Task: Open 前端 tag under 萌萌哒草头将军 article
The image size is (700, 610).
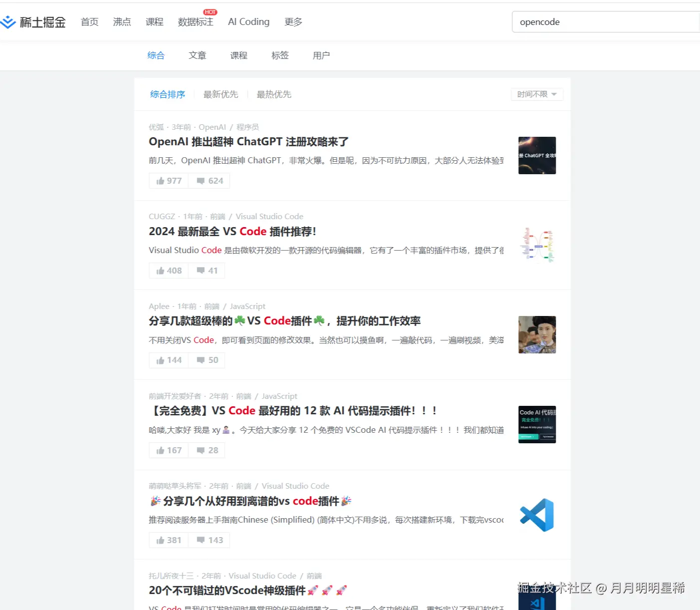Action: [244, 486]
